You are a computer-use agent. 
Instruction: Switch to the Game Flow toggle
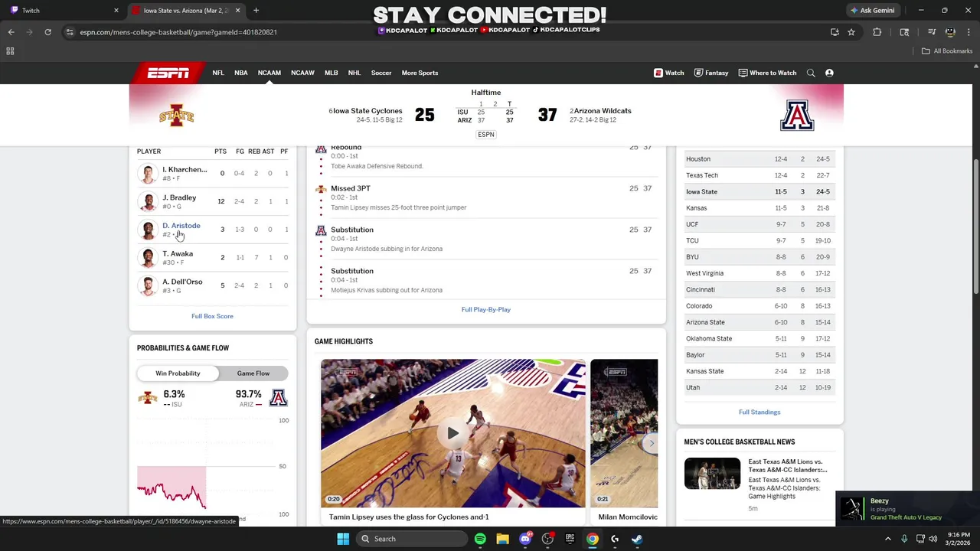[x=253, y=373]
